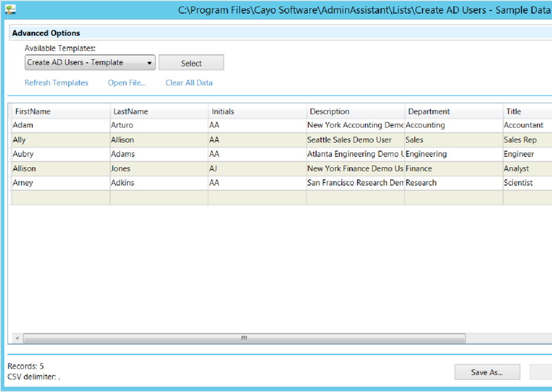552x392 pixels.
Task: Click the San Francisco Research description cell
Action: click(355, 183)
